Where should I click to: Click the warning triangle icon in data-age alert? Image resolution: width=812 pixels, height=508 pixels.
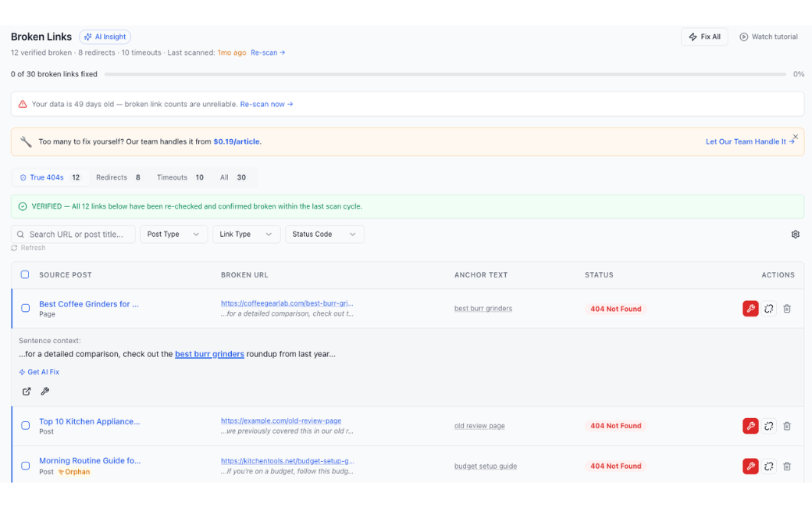(23, 104)
